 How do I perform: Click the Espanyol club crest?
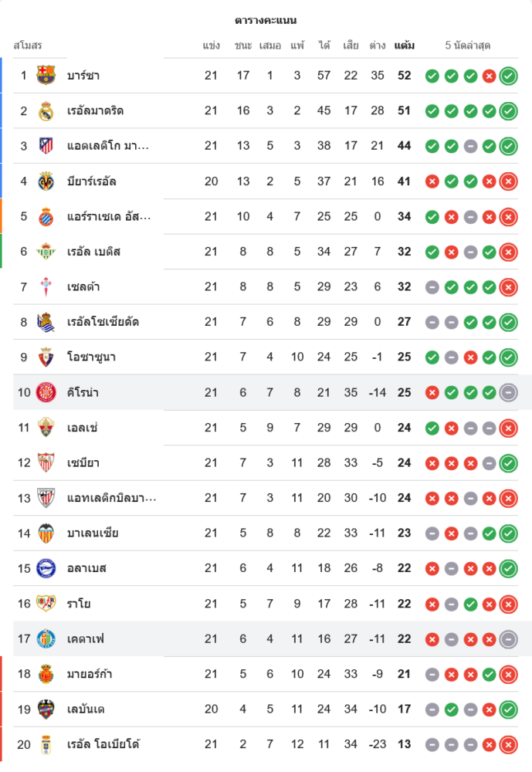(x=46, y=216)
